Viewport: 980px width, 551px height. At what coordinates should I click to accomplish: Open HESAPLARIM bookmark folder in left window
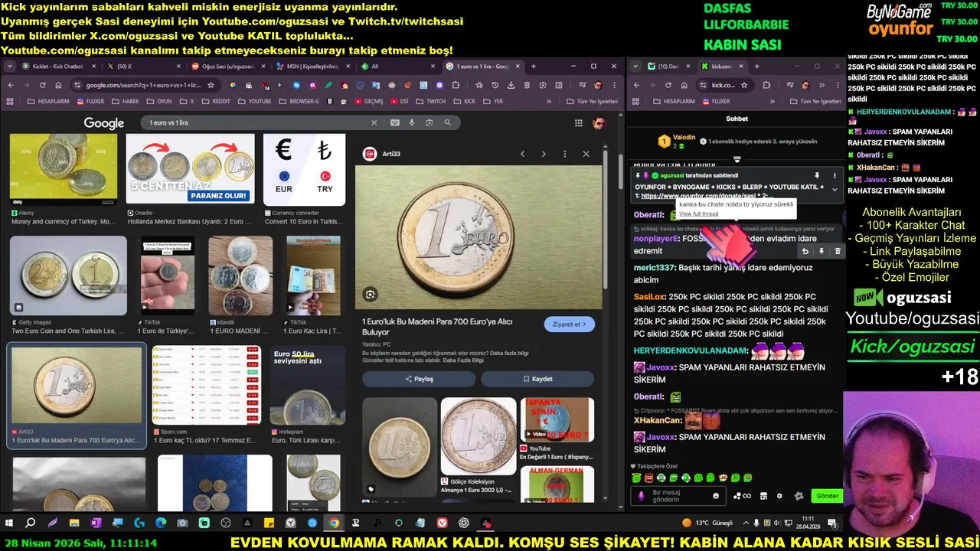coord(47,101)
